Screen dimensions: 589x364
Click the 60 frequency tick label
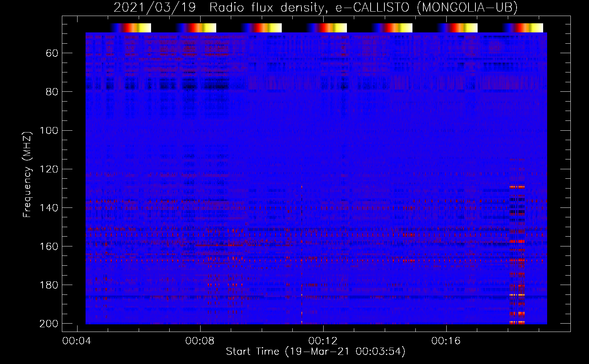(52, 54)
